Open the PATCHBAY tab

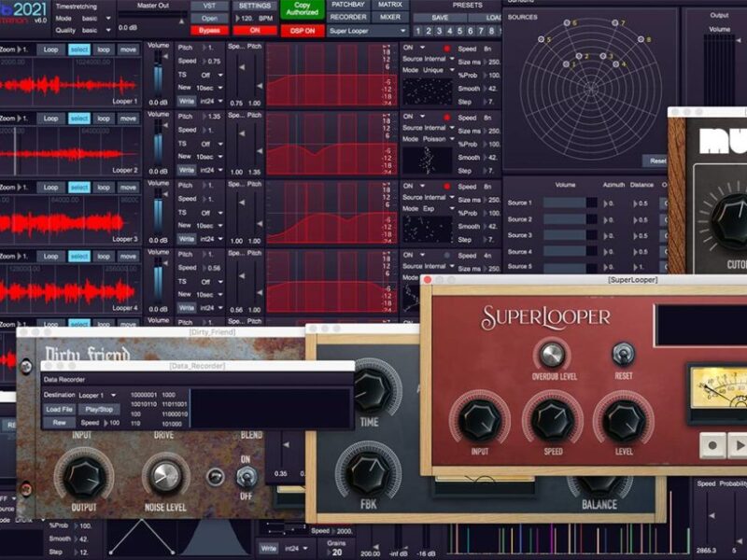point(347,5)
